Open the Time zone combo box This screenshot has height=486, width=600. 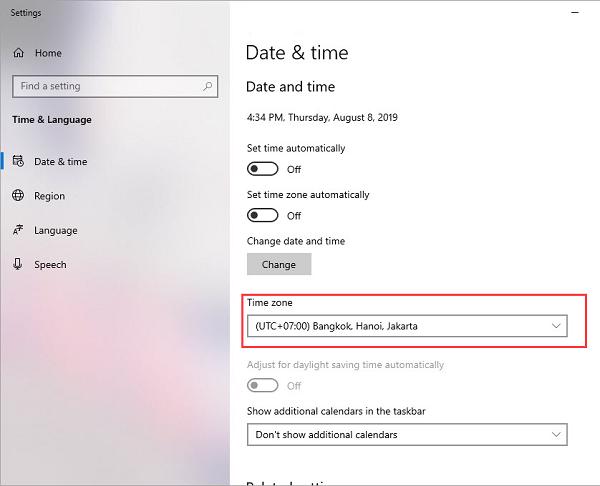[406, 326]
